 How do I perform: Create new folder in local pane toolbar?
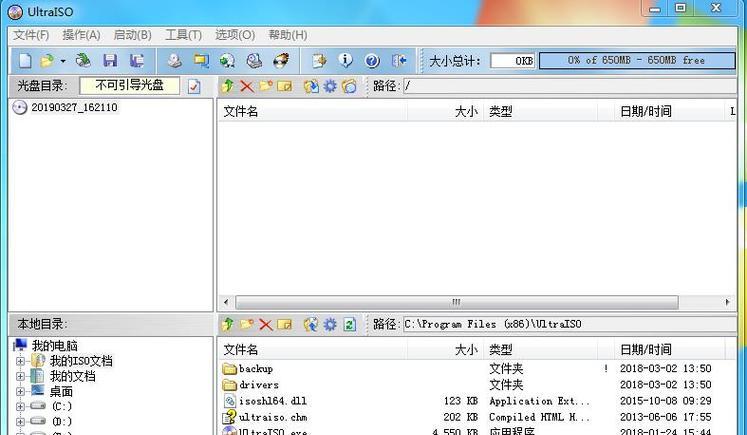tap(246, 324)
